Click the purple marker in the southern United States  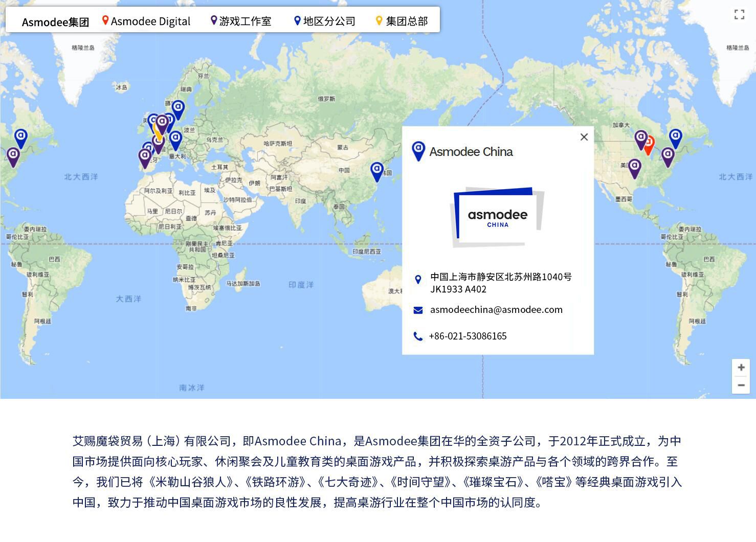coord(634,167)
